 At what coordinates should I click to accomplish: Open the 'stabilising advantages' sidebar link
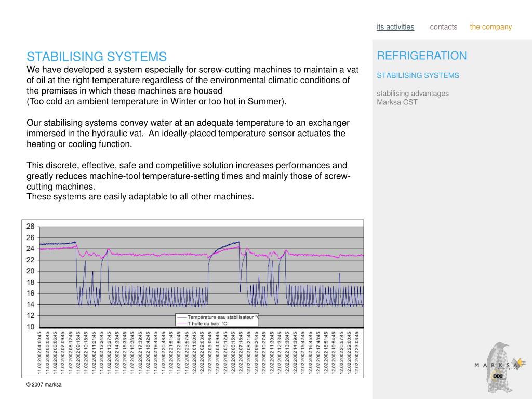413,94
